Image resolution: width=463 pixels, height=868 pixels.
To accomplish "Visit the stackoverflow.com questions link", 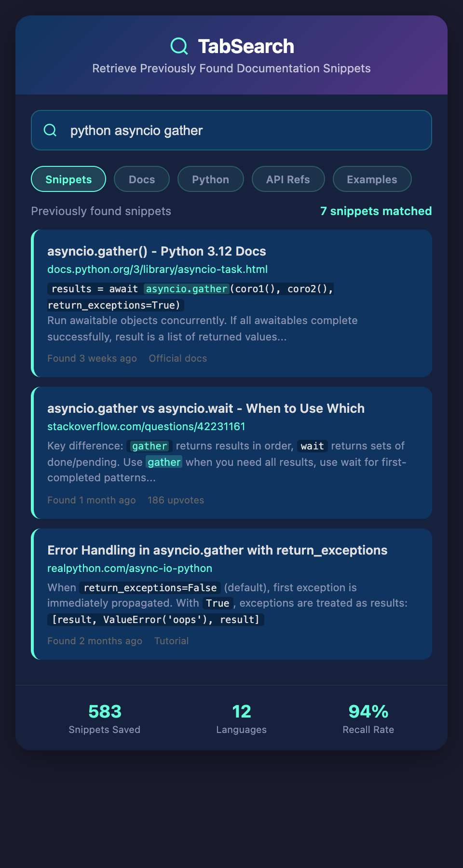I will click(146, 426).
